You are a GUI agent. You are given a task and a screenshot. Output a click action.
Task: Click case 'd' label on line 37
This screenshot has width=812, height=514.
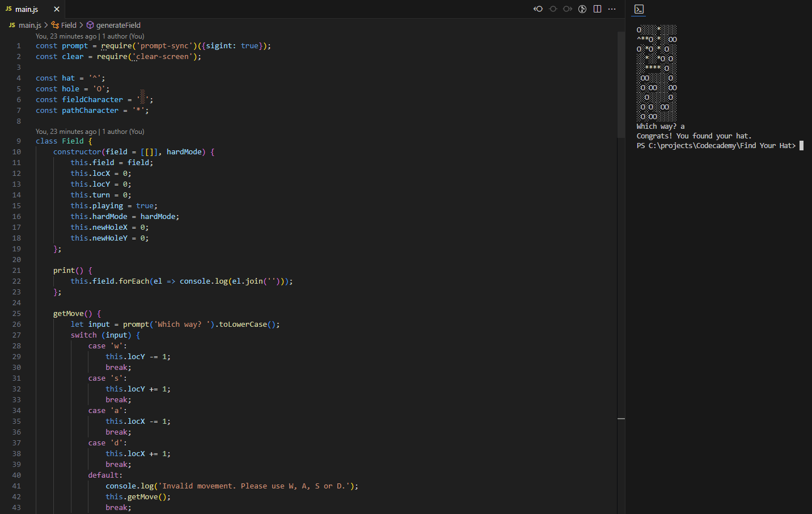point(108,443)
